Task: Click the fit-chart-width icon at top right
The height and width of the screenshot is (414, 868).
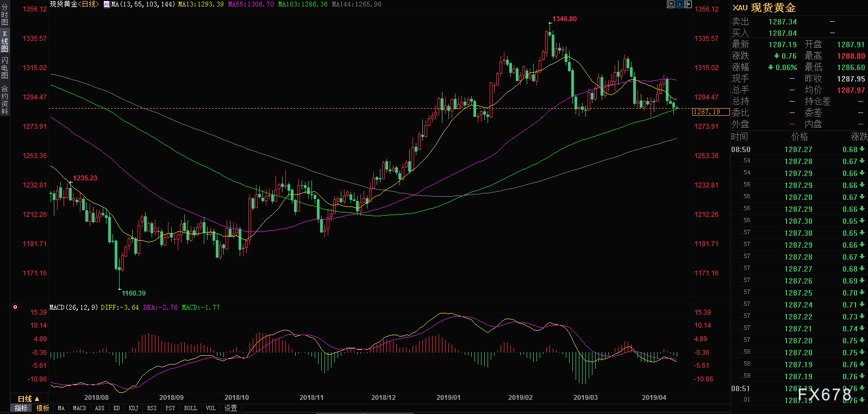Action: coord(671,4)
